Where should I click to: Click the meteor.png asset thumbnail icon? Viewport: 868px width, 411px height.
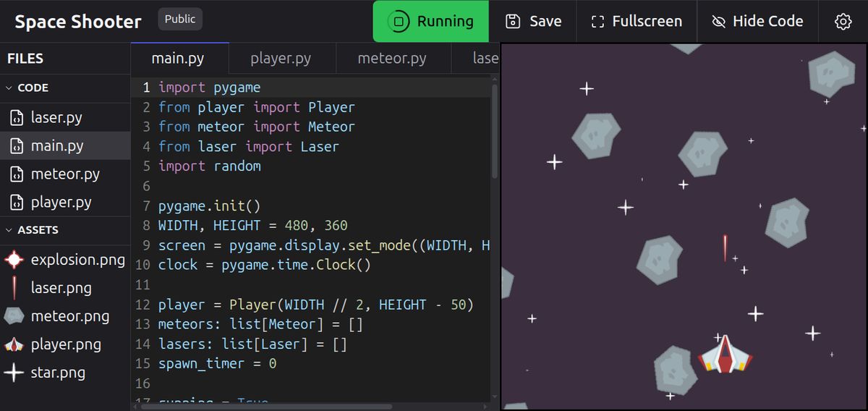(14, 316)
